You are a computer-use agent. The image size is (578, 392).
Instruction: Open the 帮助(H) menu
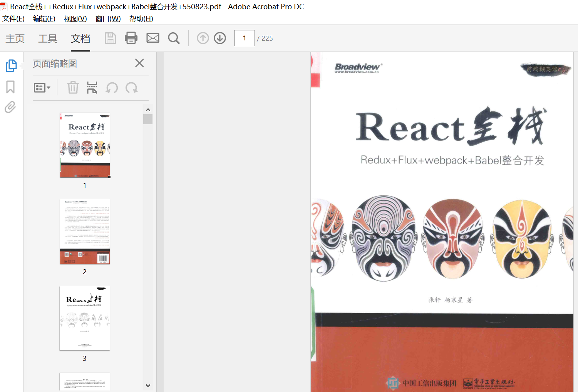point(141,19)
